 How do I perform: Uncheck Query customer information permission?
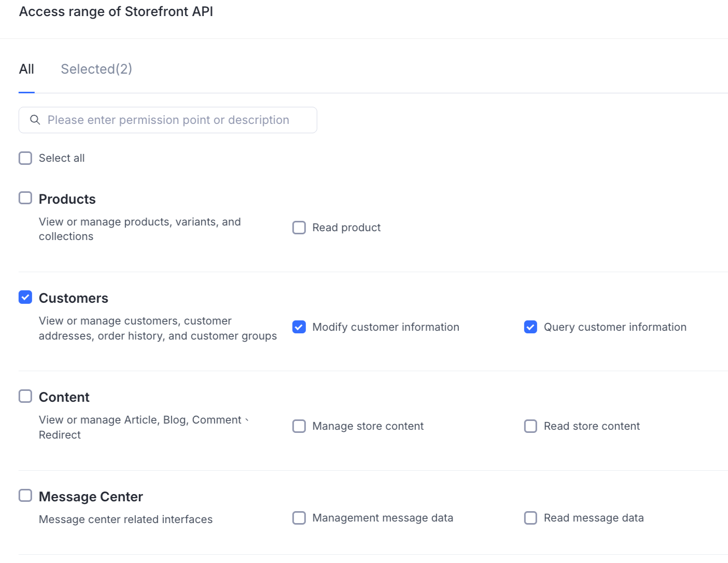(530, 327)
